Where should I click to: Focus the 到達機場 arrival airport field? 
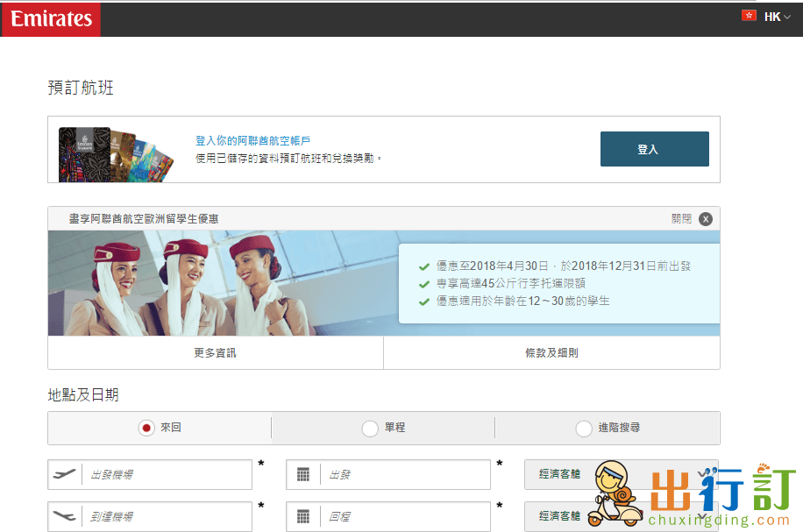[x=150, y=516]
